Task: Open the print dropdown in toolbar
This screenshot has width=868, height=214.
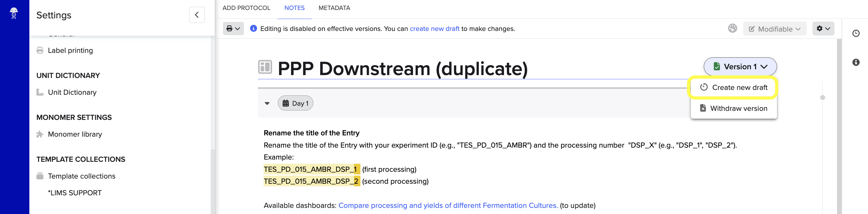Action: point(233,29)
